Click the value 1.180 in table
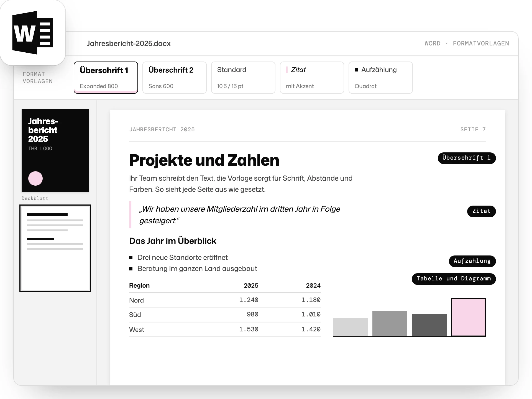Image resolution: width=532 pixels, height=399 pixels. point(311,300)
